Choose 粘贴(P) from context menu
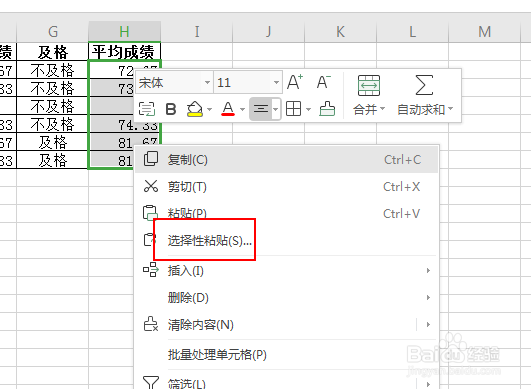The height and width of the screenshot is (389, 531). (286, 214)
